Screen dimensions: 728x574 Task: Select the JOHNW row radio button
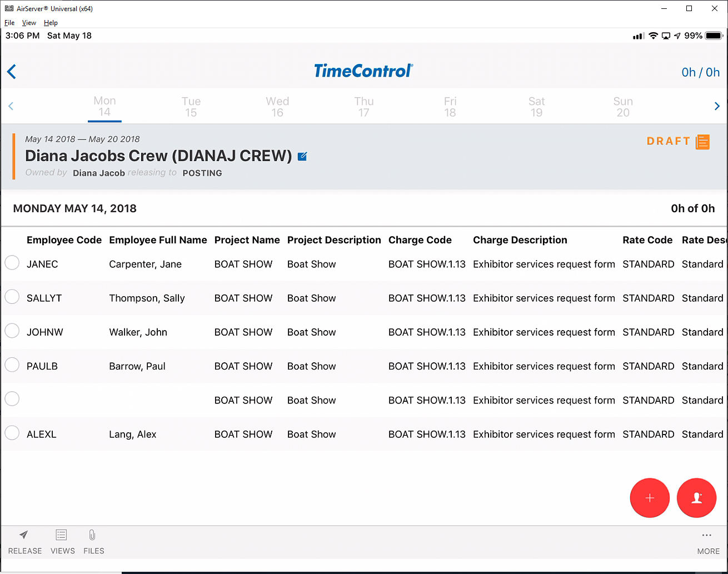pyautogui.click(x=12, y=331)
